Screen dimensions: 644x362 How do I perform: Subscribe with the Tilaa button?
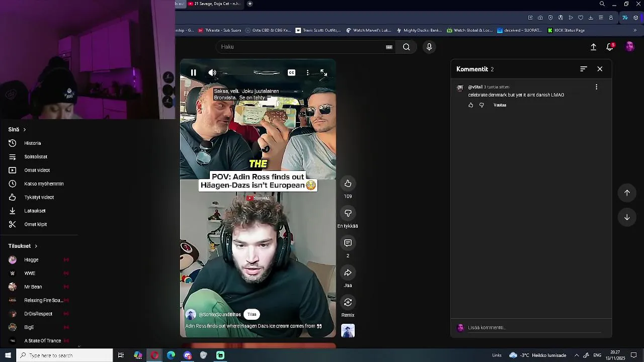pyautogui.click(x=252, y=314)
